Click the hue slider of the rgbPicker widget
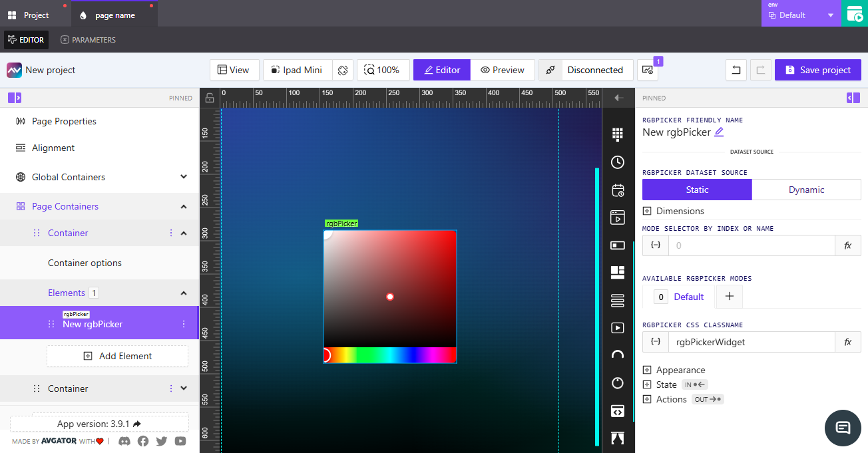Screen dimensions: 868x453 coord(389,356)
